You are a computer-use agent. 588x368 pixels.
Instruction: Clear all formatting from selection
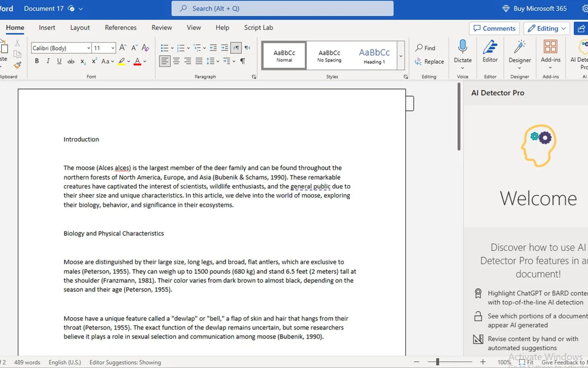146,48
